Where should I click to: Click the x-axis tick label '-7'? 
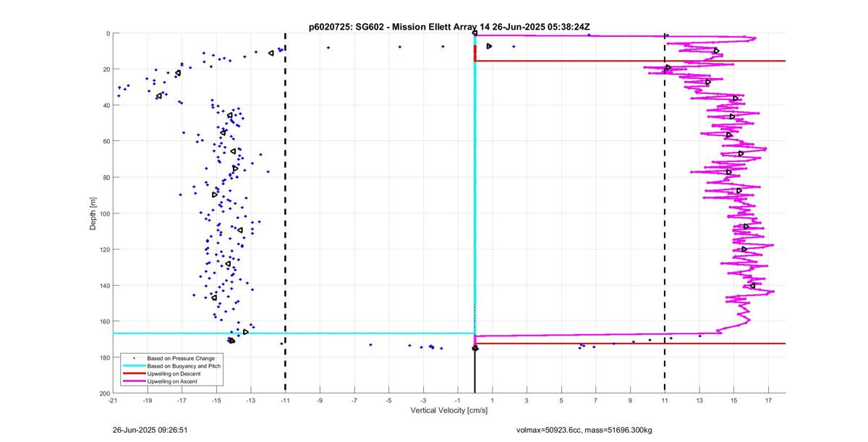pos(354,400)
